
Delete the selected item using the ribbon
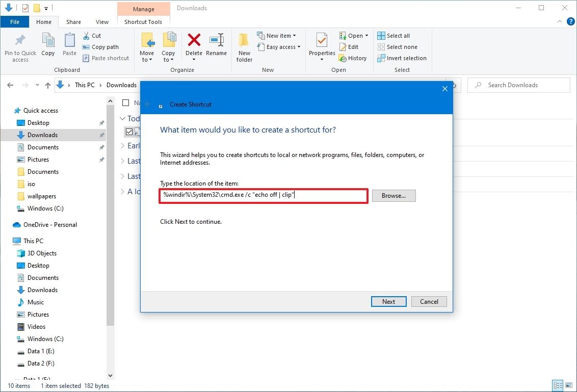(194, 46)
